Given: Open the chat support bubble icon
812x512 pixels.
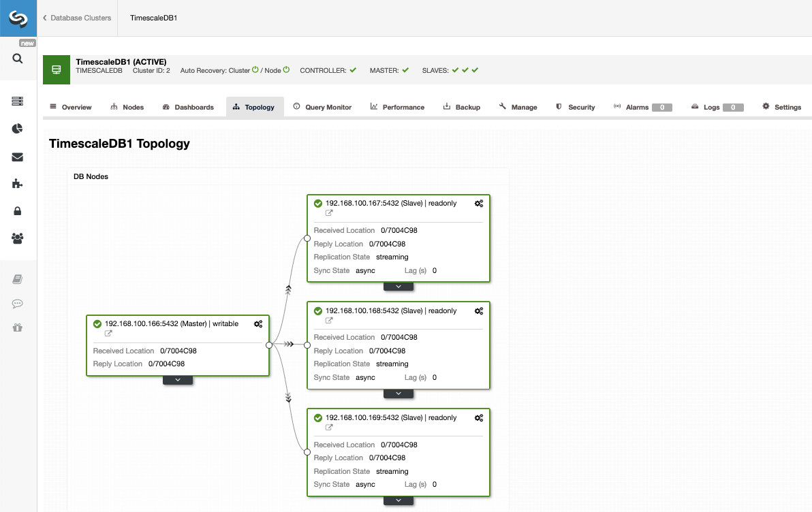Looking at the screenshot, I should click(18, 304).
